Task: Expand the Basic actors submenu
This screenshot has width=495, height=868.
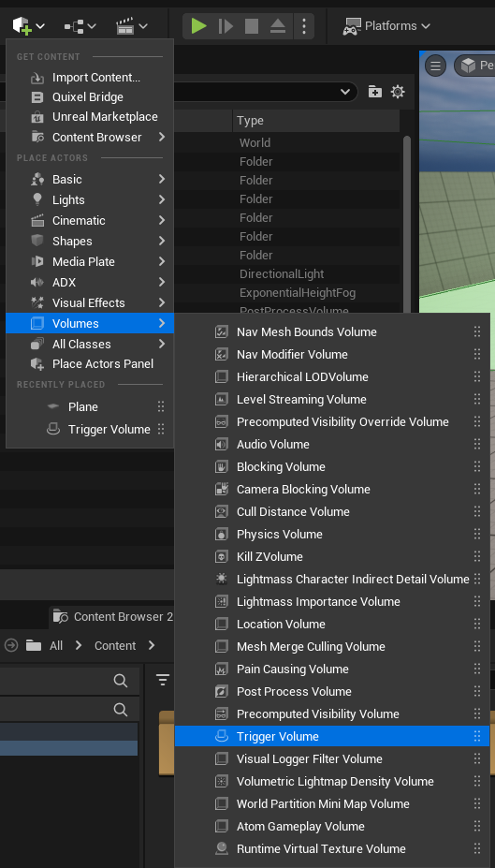Action: (x=90, y=180)
